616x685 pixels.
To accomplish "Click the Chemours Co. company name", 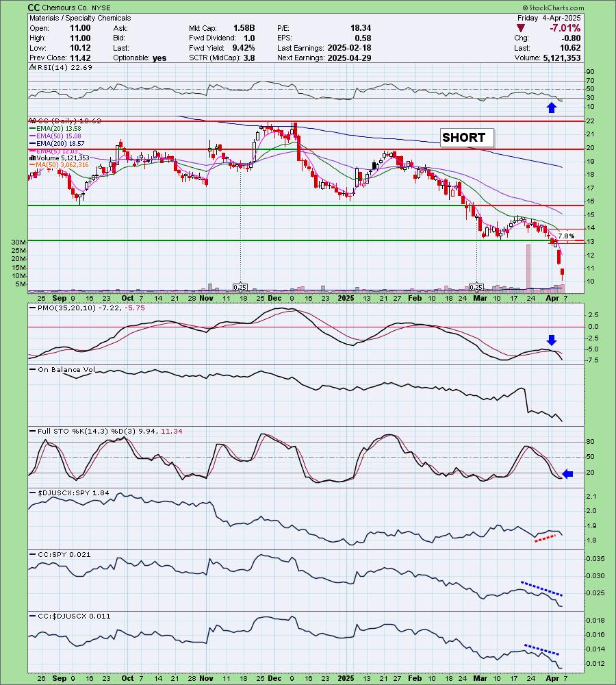I will coord(66,8).
